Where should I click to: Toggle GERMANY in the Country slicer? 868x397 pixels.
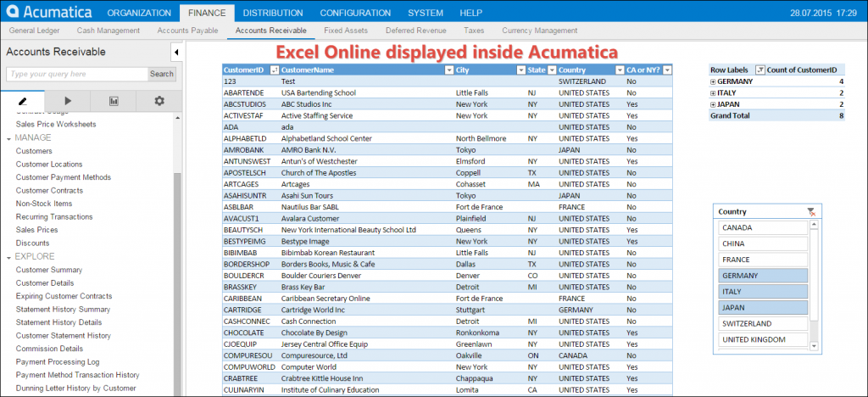(763, 276)
